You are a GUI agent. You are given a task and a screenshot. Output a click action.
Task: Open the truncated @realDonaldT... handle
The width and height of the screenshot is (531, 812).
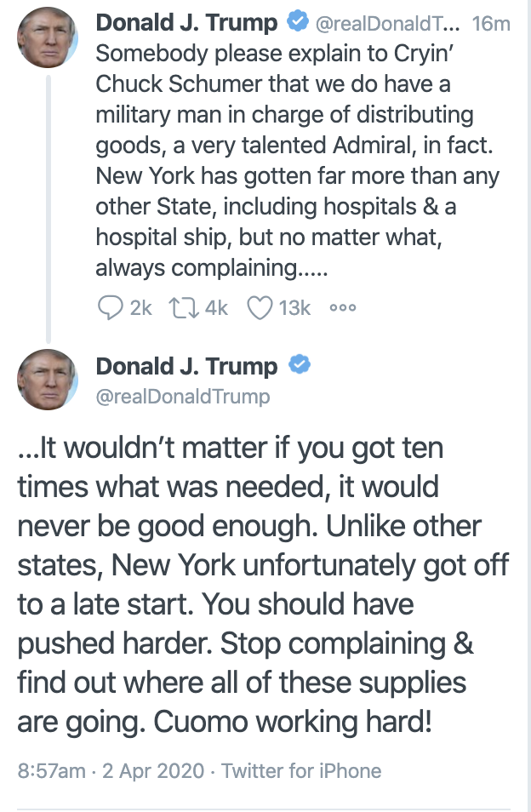click(x=388, y=23)
